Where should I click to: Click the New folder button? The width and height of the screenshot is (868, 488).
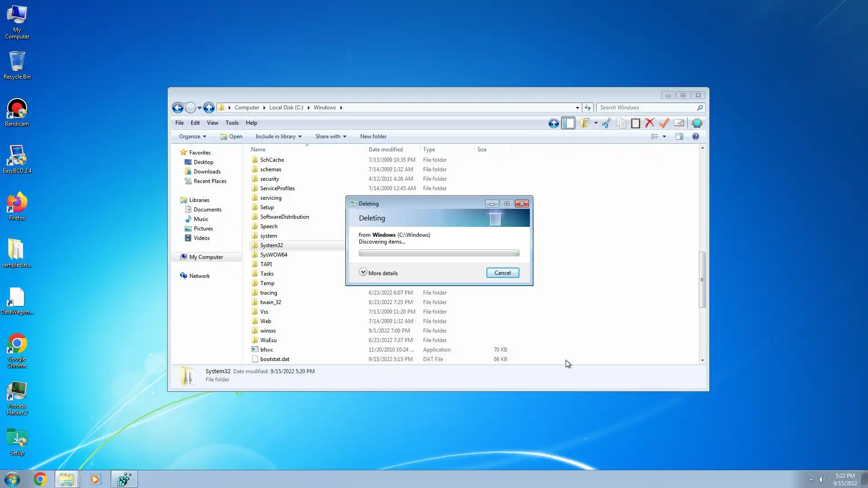[373, 136]
